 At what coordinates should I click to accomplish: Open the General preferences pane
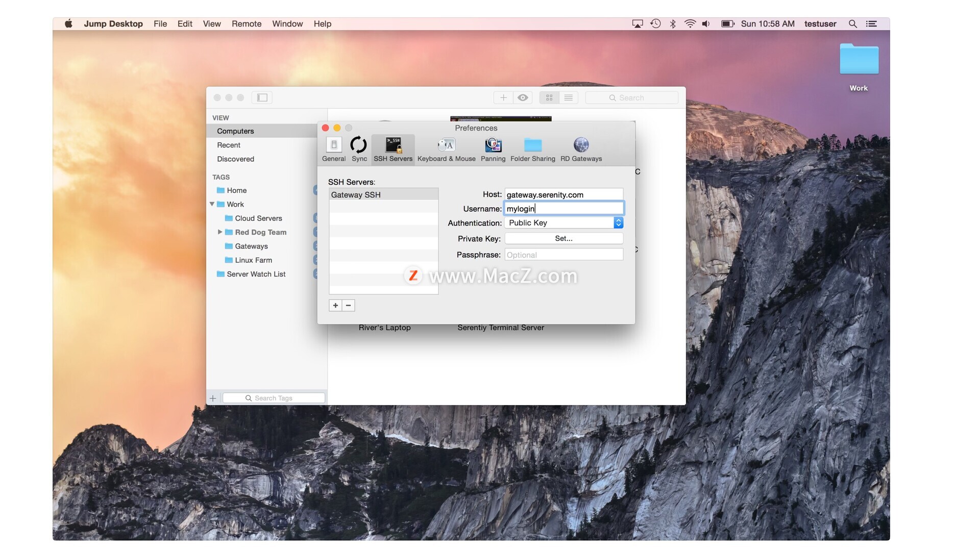334,149
